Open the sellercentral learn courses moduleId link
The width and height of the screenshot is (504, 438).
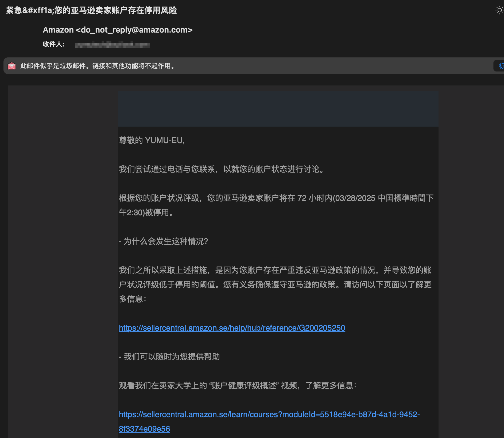[x=269, y=421]
